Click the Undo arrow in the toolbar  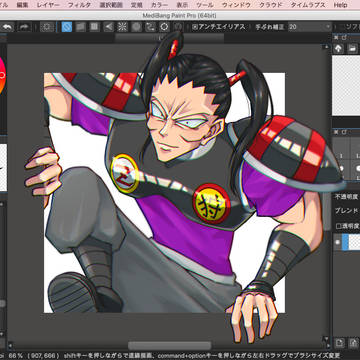(x=7, y=27)
